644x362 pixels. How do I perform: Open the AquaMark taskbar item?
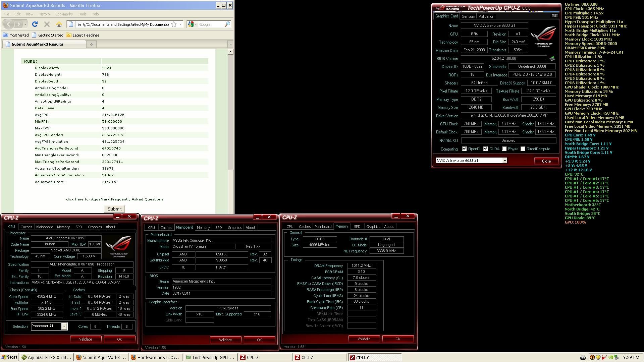click(47, 357)
